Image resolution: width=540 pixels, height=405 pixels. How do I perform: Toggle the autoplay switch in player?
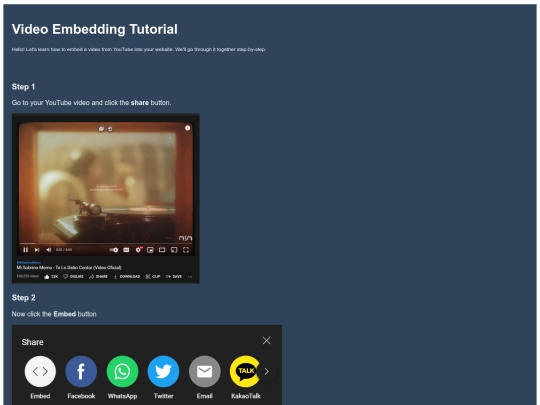click(x=114, y=250)
